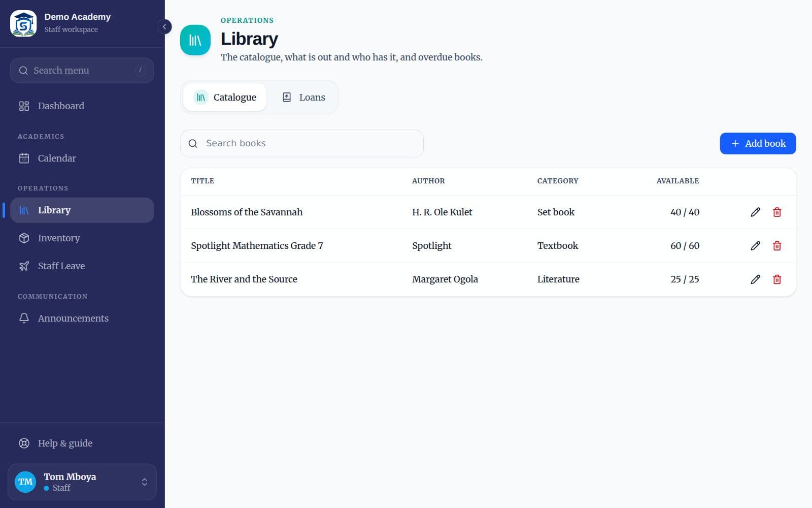Go to Inventory in the sidebar
The height and width of the screenshot is (508, 812).
[x=82, y=238]
